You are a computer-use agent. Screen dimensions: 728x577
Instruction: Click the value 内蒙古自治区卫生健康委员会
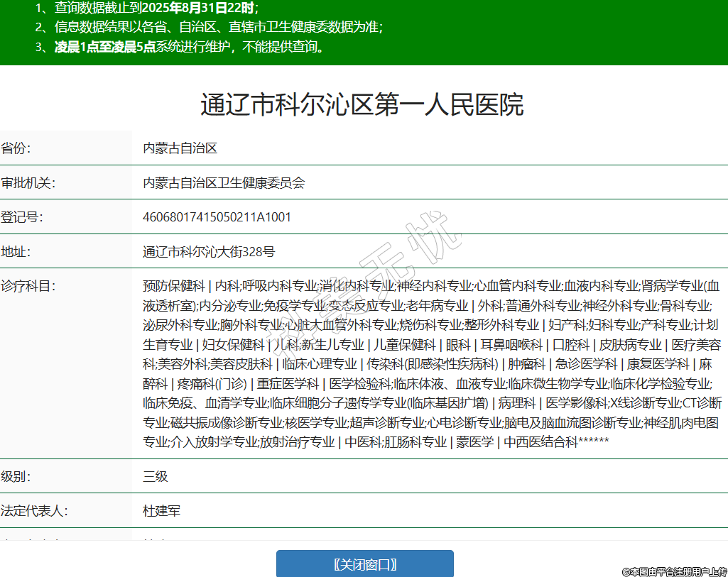click(x=224, y=183)
